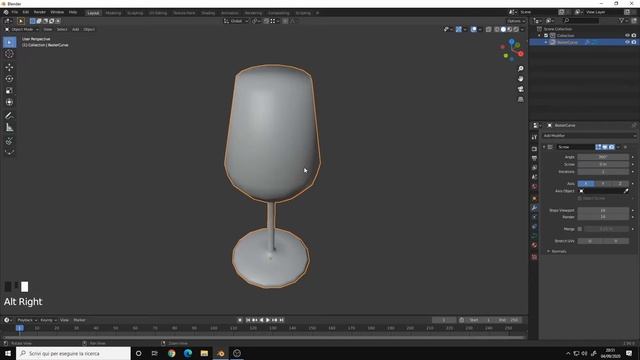The image size is (640, 360).
Task: Open the Tool properties tab
Action: click(534, 138)
